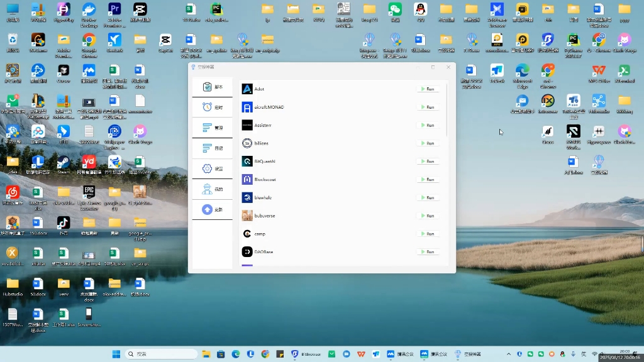Run the bluwhale script
Screen dimensions: 644x362
pos(428,197)
